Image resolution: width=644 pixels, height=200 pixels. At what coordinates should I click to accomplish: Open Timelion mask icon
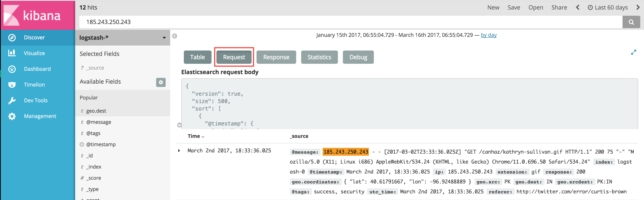click(x=12, y=85)
